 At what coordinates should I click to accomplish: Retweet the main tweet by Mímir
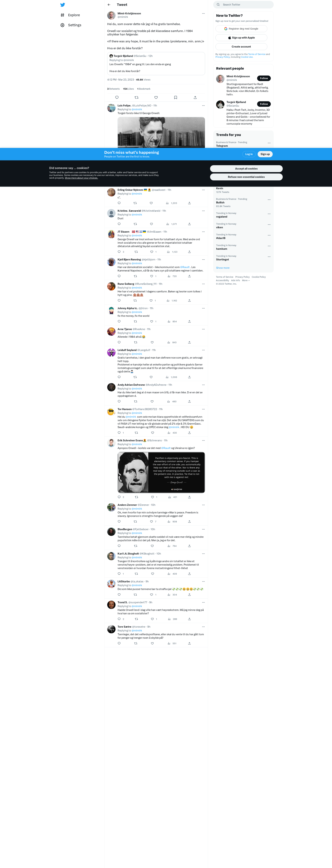[136, 97]
